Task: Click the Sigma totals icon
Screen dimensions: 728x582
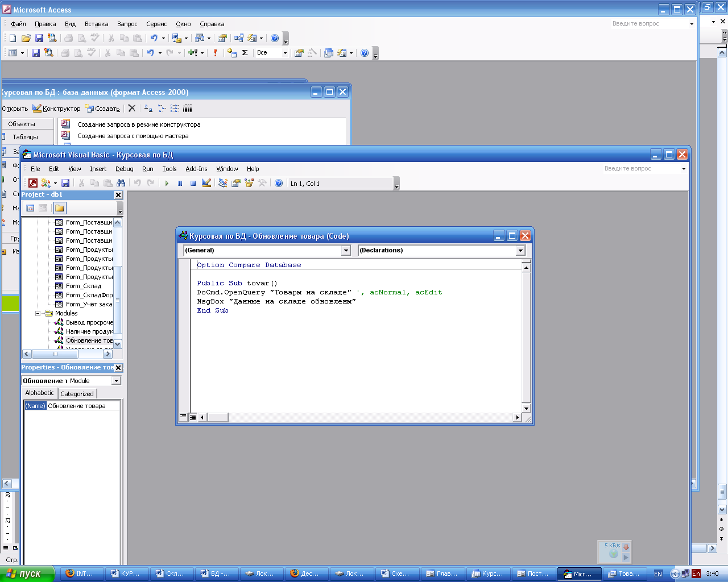Action: (245, 53)
